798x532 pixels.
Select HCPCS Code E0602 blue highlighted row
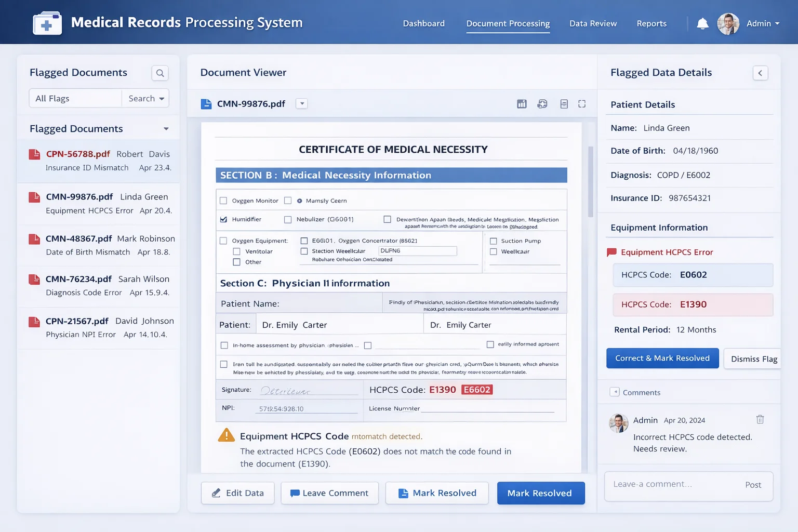[693, 275]
